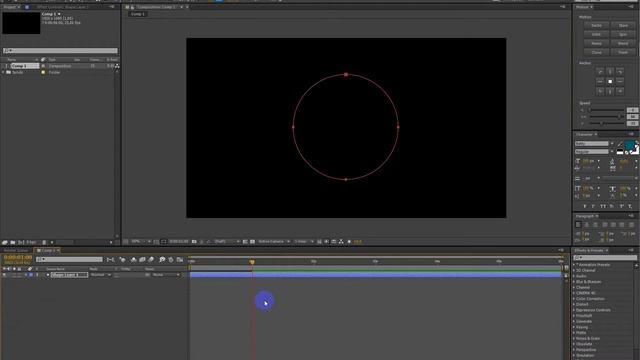Hide Shape Layer 1 video eye
The height and width of the screenshot is (360, 640).
(4, 275)
